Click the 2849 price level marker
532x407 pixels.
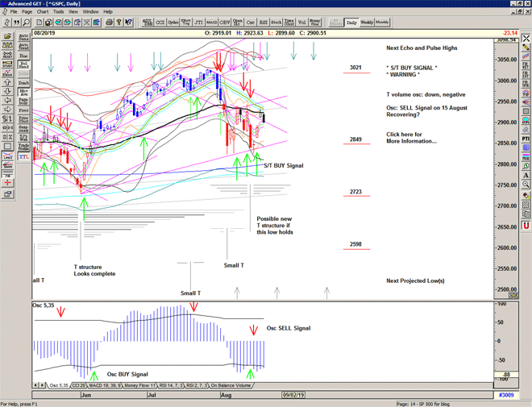coord(355,139)
